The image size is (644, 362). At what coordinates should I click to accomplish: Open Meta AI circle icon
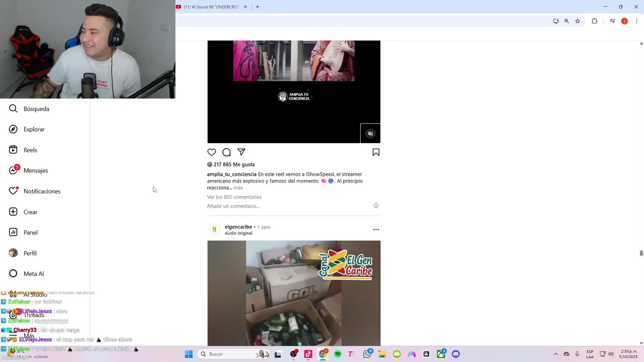[x=13, y=274]
